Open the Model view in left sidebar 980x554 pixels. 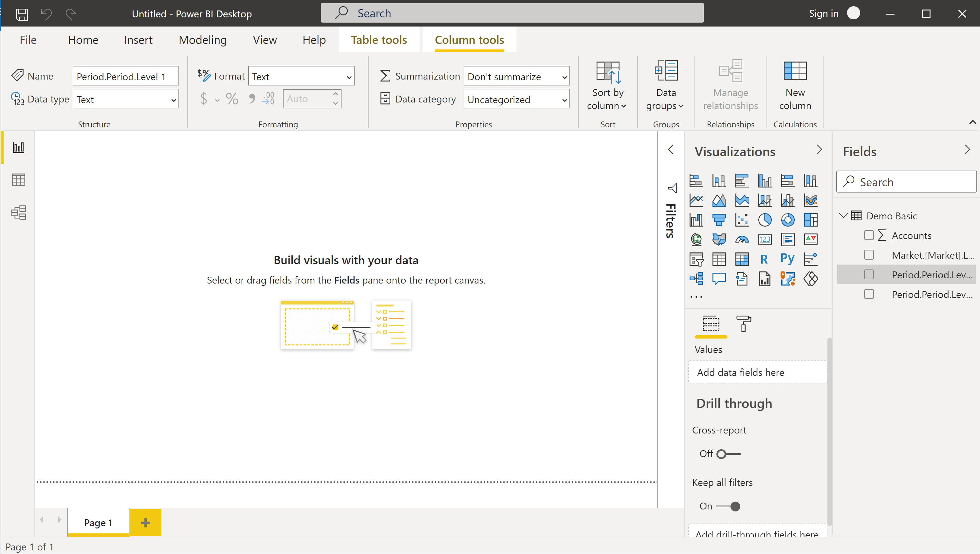pyautogui.click(x=18, y=212)
